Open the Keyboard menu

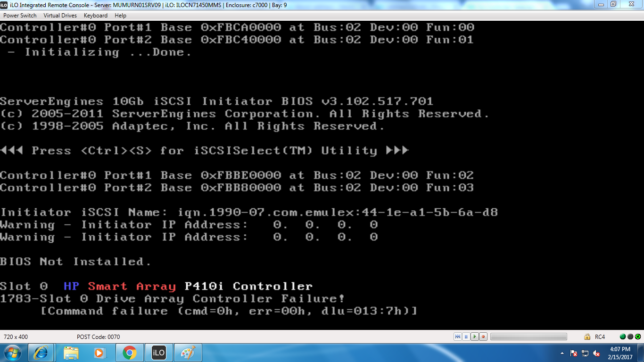(96, 16)
